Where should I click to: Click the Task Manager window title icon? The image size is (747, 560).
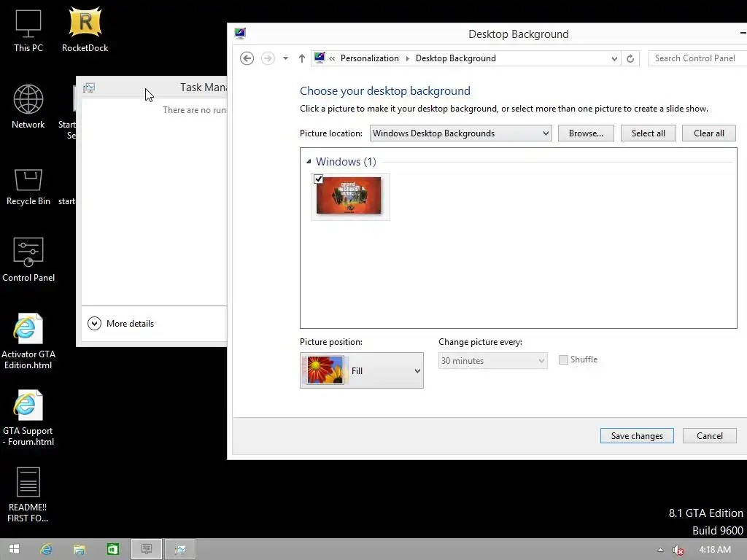(x=89, y=87)
